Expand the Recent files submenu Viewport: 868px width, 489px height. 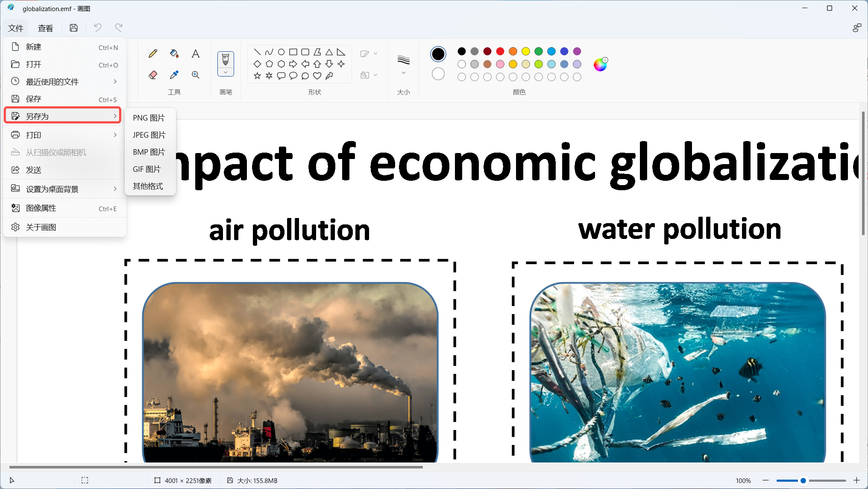point(65,81)
